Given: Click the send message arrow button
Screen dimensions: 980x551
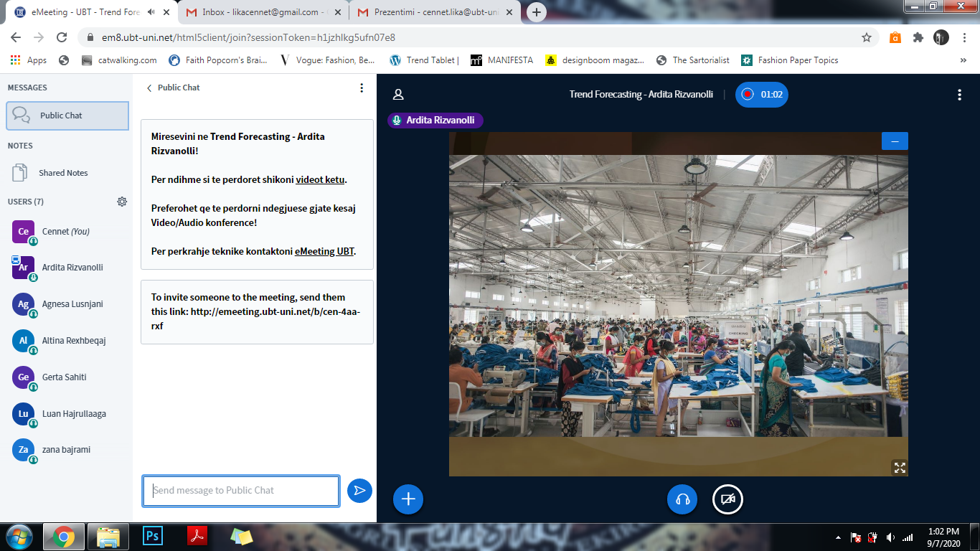Looking at the screenshot, I should (x=359, y=491).
